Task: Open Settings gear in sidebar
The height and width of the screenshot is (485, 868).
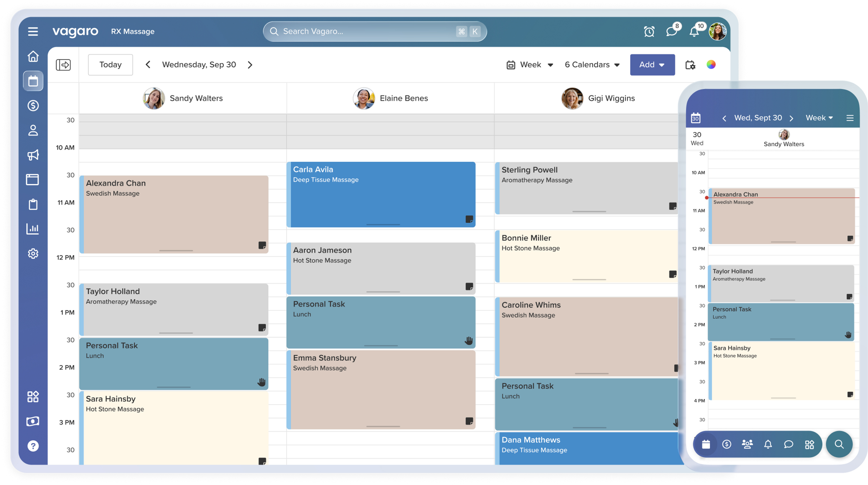Action: point(33,253)
